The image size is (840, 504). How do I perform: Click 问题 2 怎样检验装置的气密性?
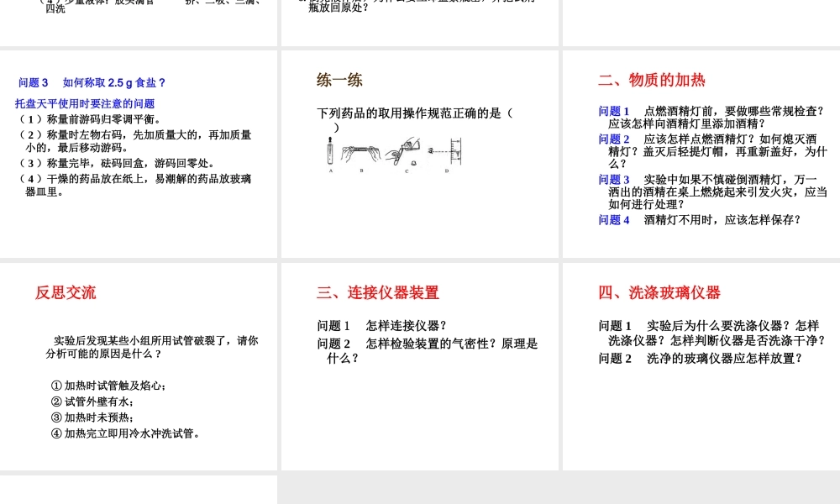tap(428, 351)
